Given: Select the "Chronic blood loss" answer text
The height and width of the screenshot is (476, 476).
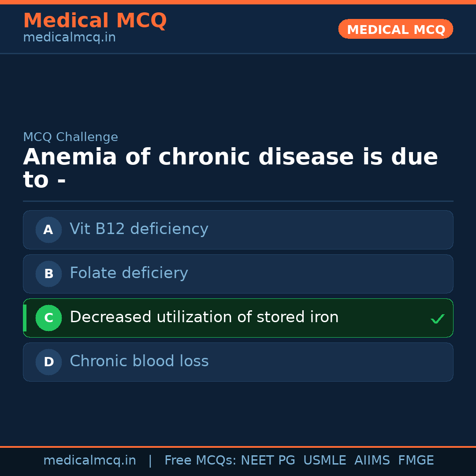Looking at the screenshot, I should coord(139,361).
